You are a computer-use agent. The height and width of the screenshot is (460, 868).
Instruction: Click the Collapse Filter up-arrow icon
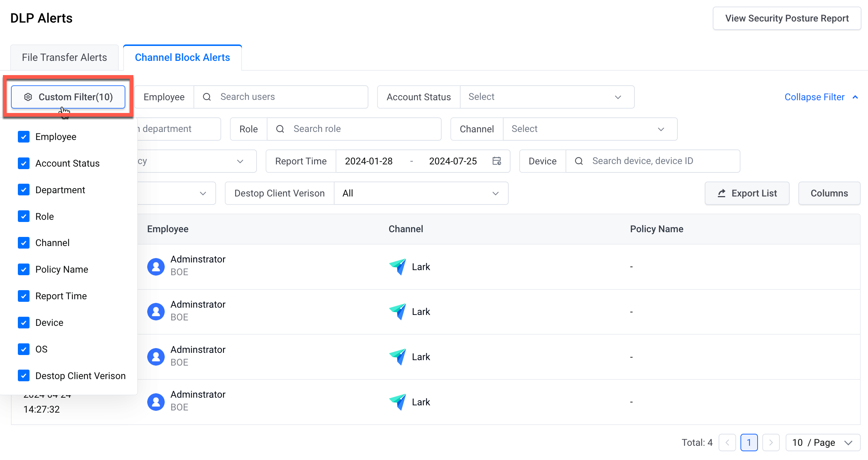(x=855, y=97)
